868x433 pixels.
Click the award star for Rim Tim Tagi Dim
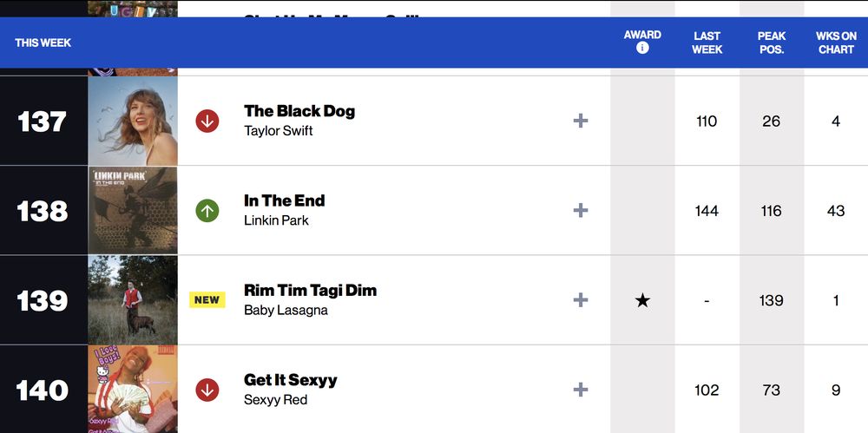click(642, 300)
